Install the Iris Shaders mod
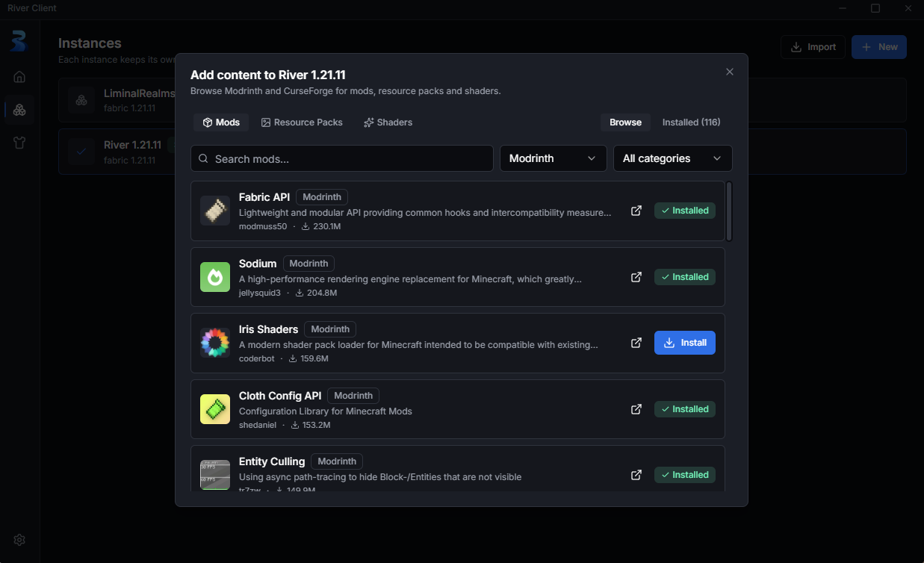The height and width of the screenshot is (563, 924). pos(685,343)
